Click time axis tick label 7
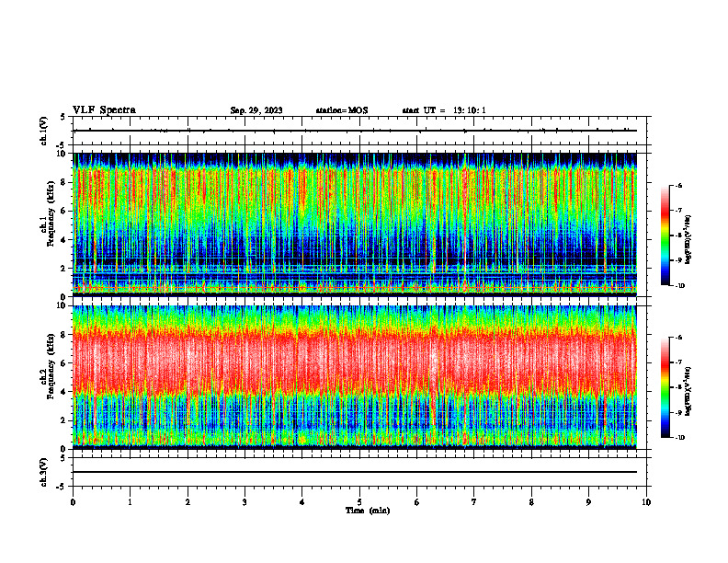 click(474, 502)
